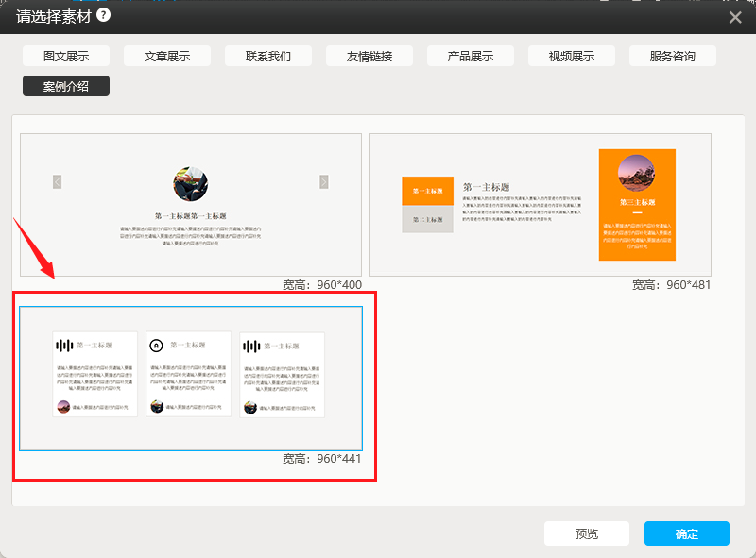Open the 文章展示 category
Viewport: 756px width, 558px height.
click(167, 56)
